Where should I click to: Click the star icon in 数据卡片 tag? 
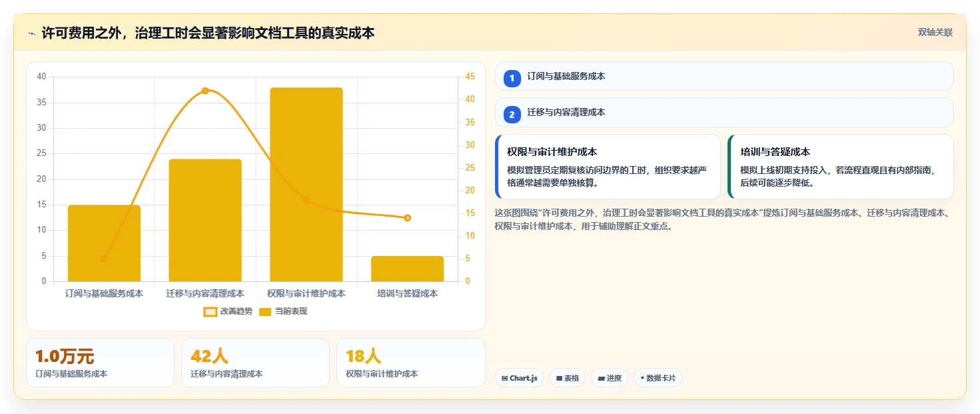642,378
